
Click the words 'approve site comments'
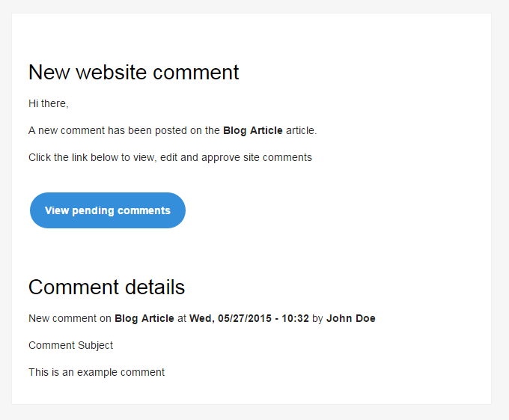(257, 157)
